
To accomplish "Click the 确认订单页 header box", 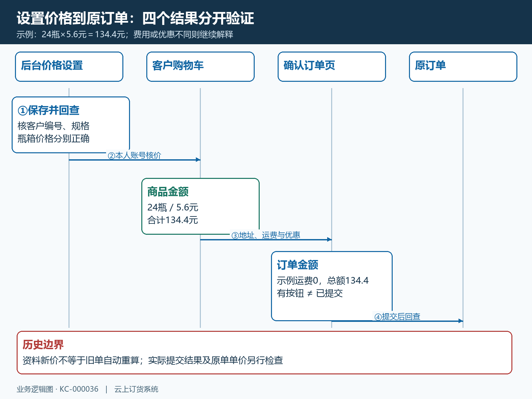I will pyautogui.click(x=332, y=66).
